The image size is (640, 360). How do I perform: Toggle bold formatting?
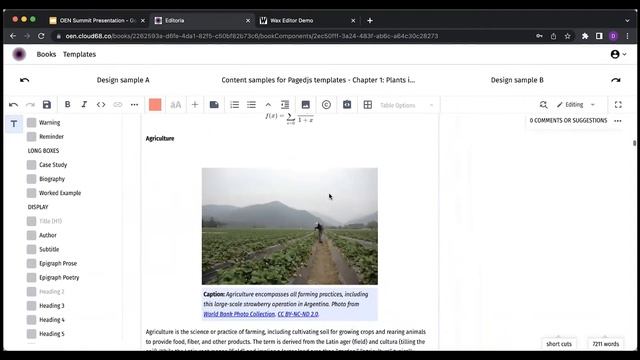[x=67, y=104]
